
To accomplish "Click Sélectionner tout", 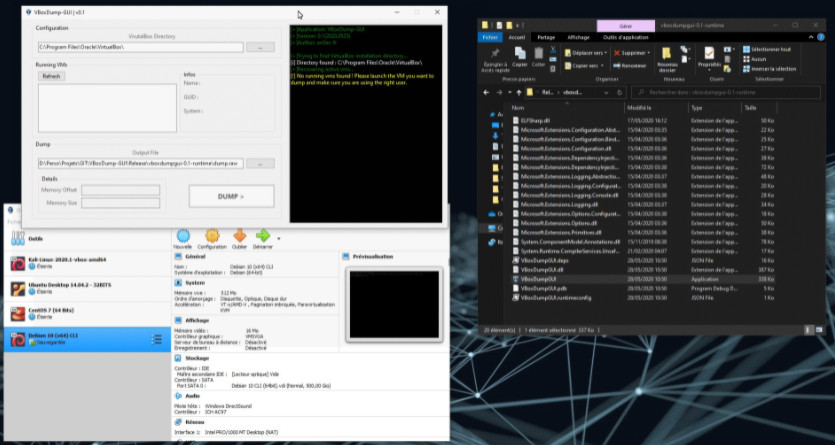I will [x=767, y=49].
